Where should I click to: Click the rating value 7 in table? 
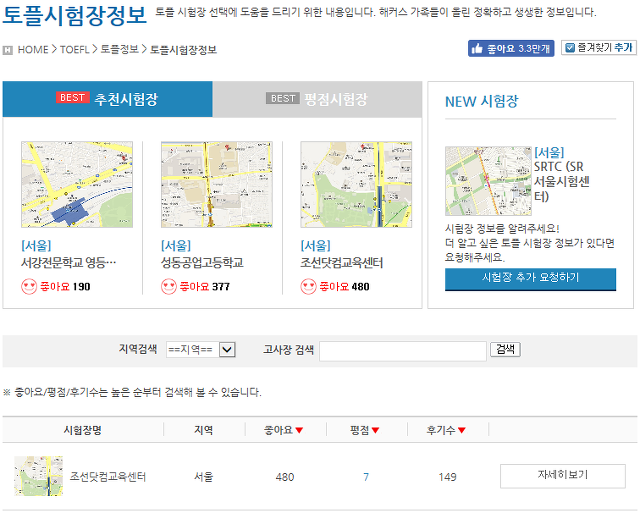click(366, 477)
